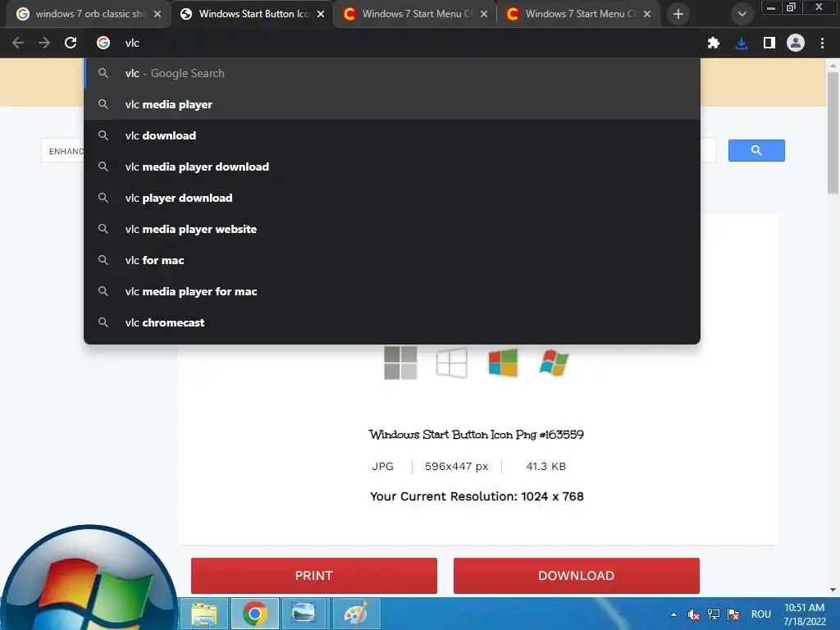Click the Chrome back arrow
The width and height of the screenshot is (840, 630).
18,43
